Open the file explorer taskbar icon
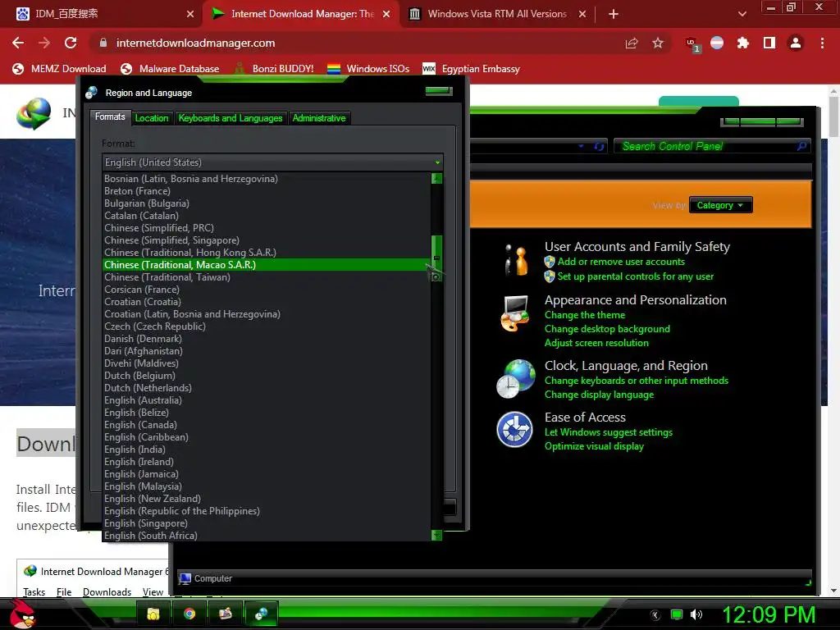The width and height of the screenshot is (840, 630). point(153,614)
